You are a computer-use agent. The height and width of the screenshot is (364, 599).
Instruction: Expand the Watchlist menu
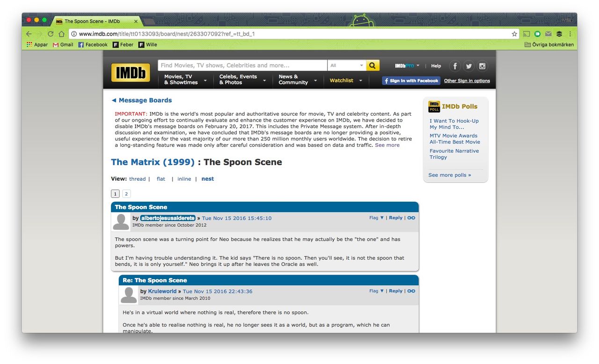pos(346,80)
